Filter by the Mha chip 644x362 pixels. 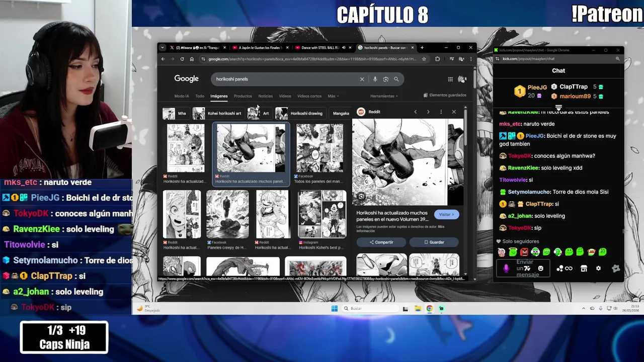[x=175, y=113]
